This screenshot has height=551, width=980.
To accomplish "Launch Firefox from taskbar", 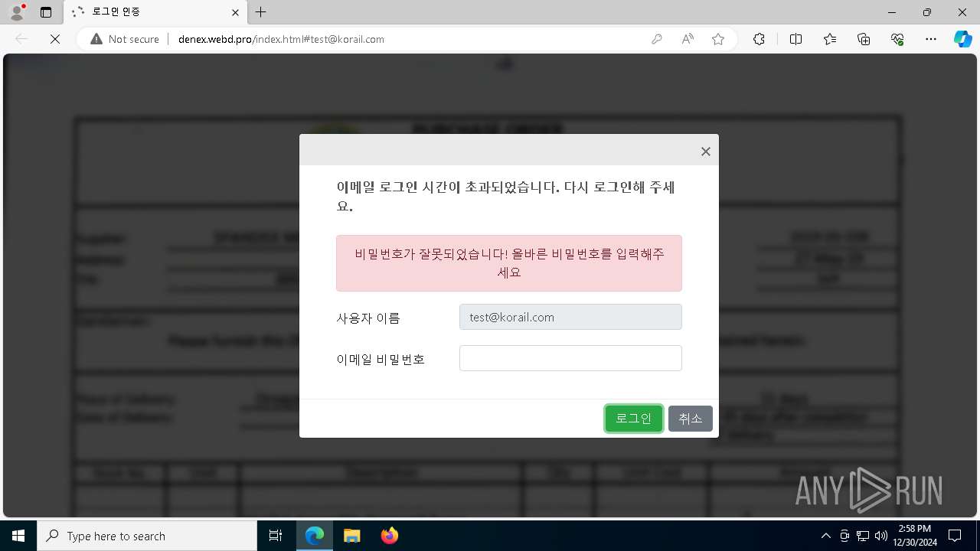I will [389, 536].
